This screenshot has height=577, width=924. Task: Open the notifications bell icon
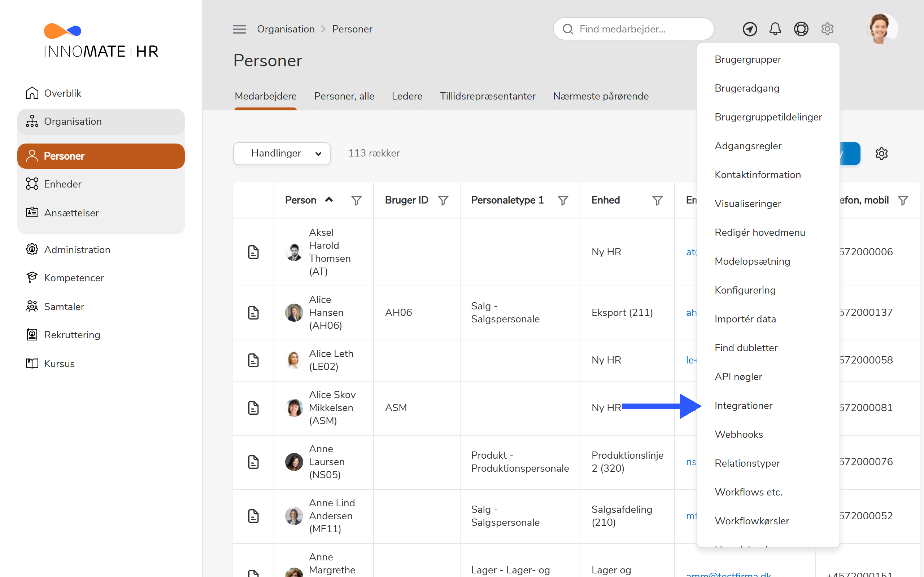pos(775,29)
